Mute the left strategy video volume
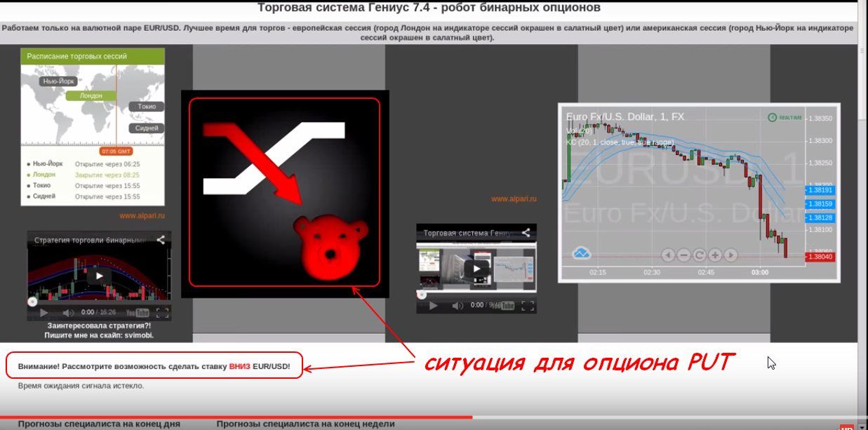The width and height of the screenshot is (868, 430). 68,313
